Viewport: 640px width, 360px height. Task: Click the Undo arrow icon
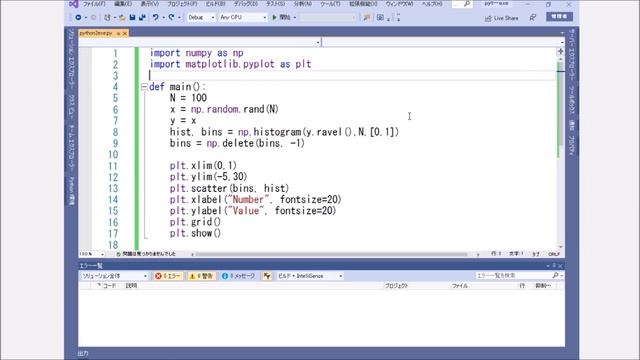click(x=156, y=18)
